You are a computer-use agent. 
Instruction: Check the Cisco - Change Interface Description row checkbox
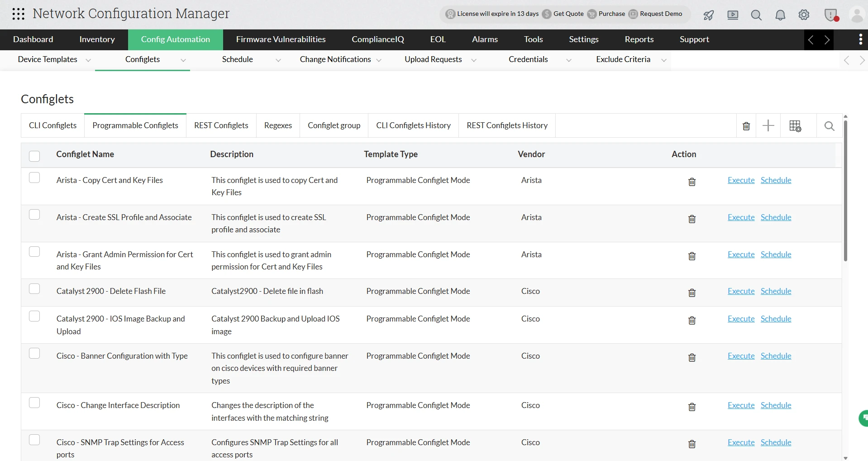point(34,403)
